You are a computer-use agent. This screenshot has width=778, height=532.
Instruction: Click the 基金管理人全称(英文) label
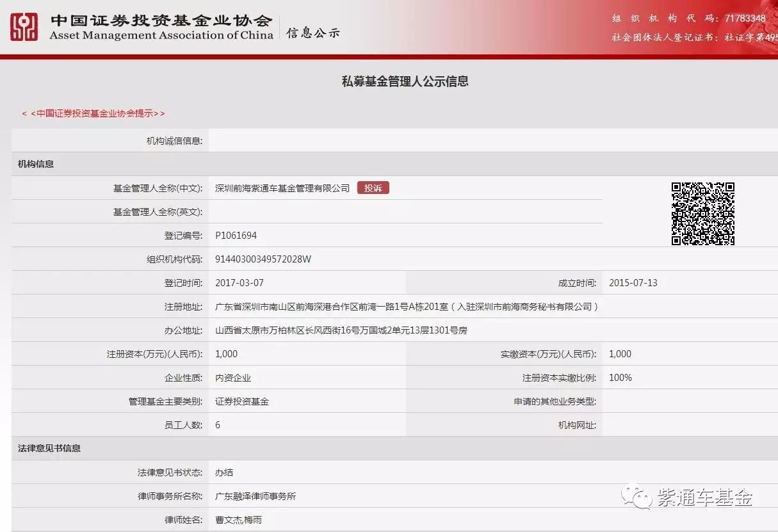158,212
